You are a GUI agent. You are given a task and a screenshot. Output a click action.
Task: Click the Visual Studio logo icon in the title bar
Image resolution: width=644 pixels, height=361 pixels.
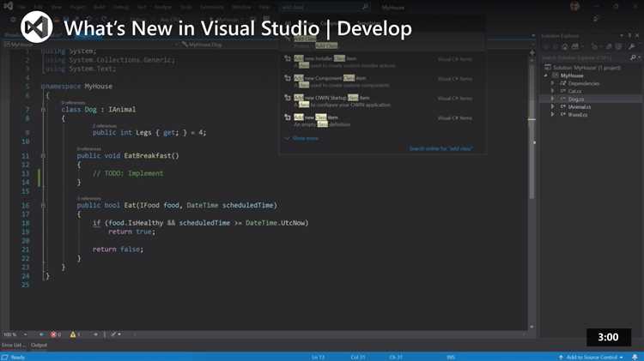[8, 6]
